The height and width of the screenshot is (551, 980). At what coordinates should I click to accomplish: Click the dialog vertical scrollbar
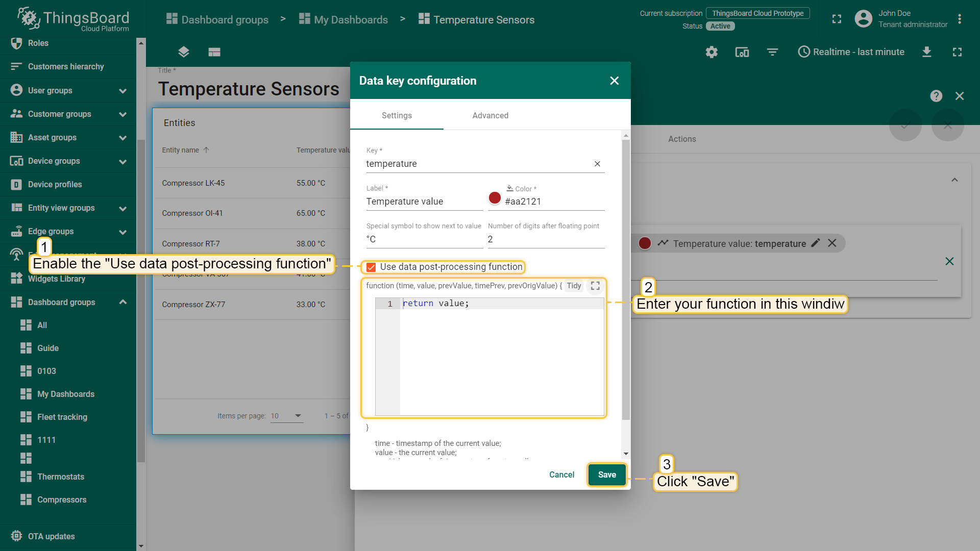(626, 280)
